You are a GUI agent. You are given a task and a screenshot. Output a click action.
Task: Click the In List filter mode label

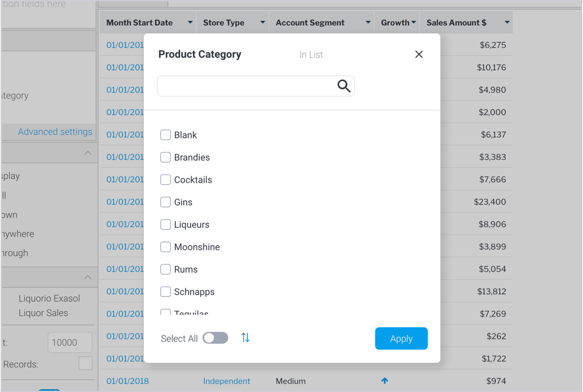(x=311, y=55)
